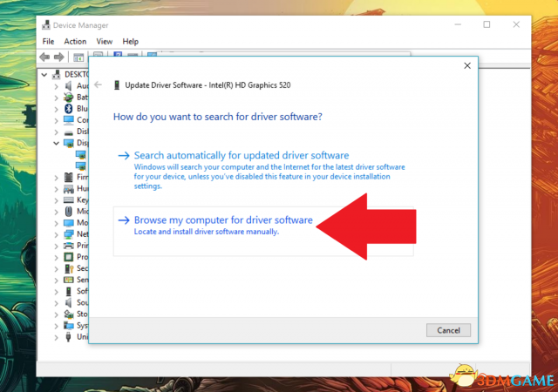Screen dimensions: 558x392
Task: Click the firmware chip icon beside 'Fir'
Action: coord(68,177)
